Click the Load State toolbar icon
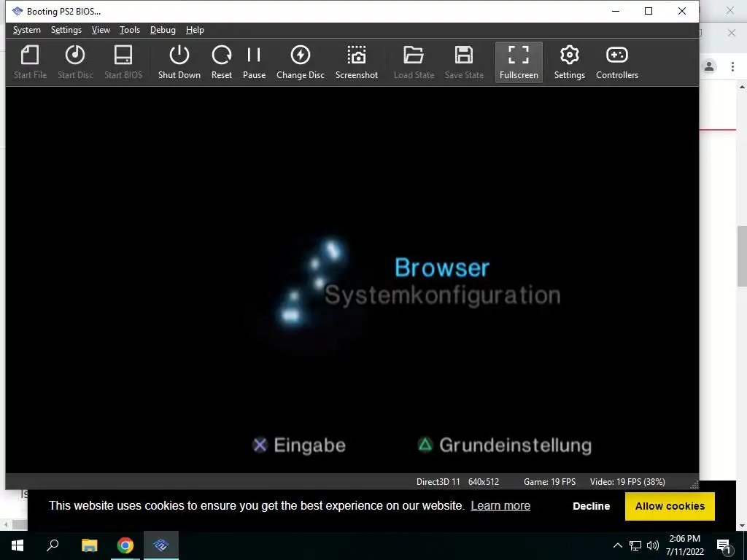The height and width of the screenshot is (560, 747). [414, 62]
